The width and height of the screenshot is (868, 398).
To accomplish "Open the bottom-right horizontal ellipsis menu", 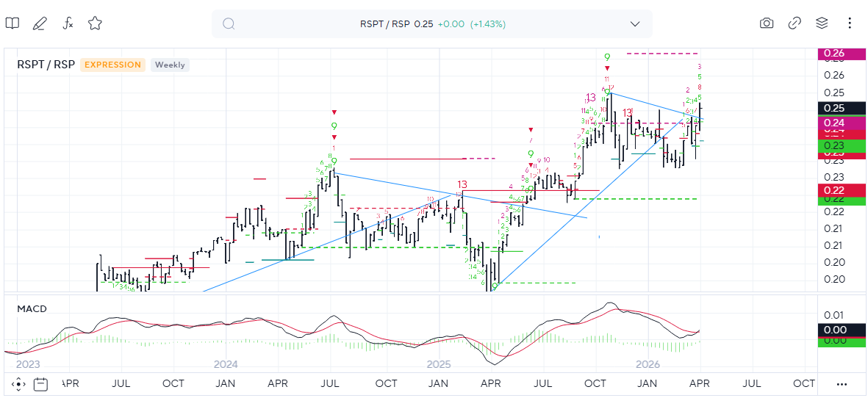I will (x=842, y=384).
